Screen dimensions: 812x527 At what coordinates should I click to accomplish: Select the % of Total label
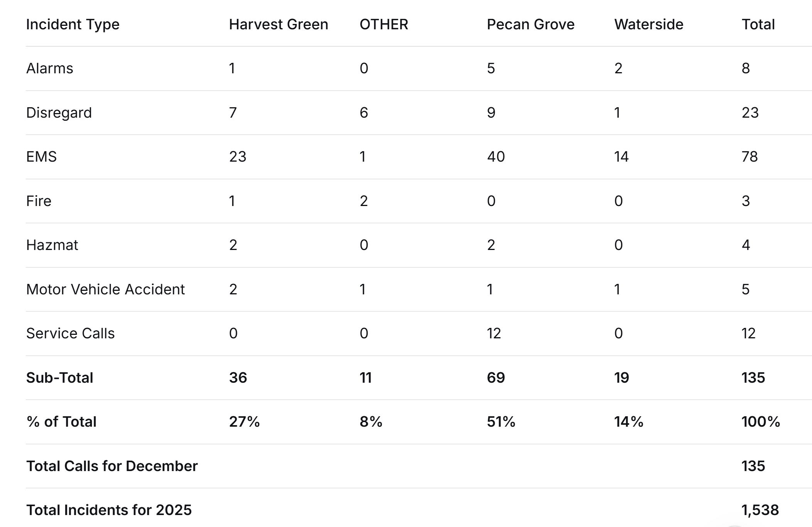61,422
